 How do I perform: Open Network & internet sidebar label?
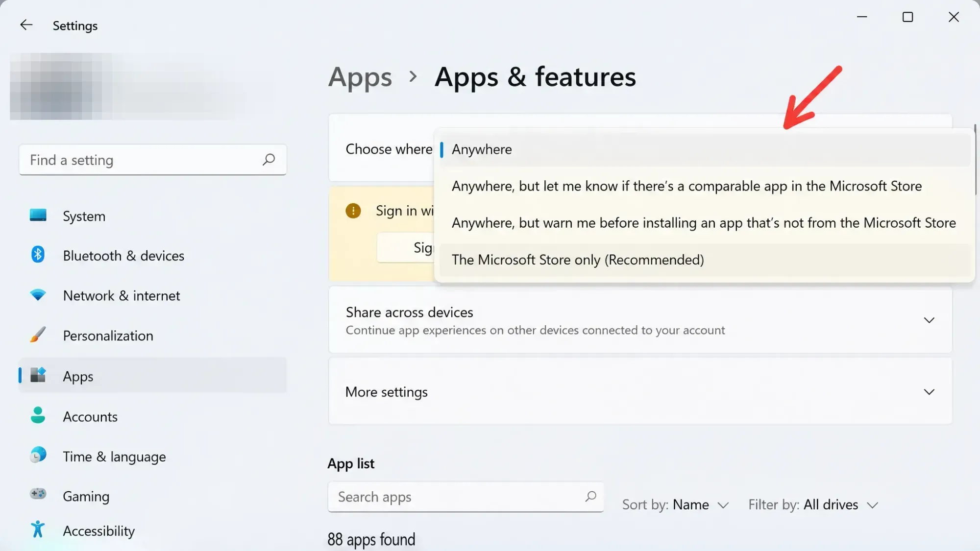pyautogui.click(x=122, y=296)
